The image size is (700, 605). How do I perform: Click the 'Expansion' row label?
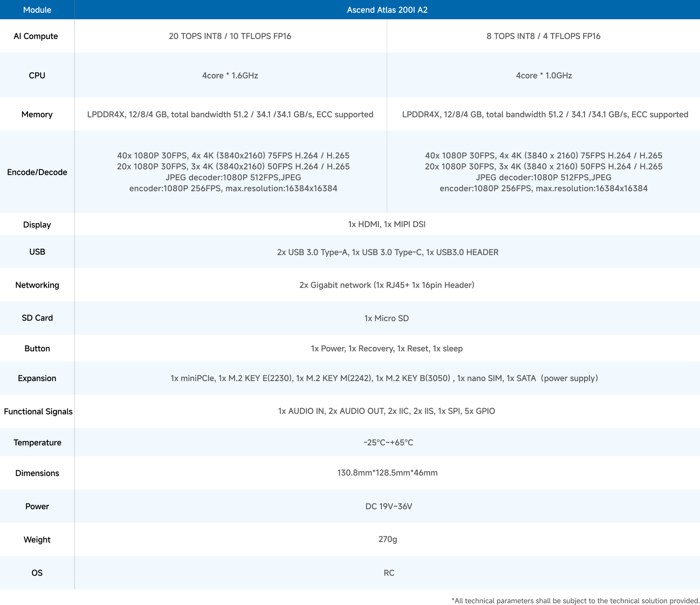37,378
